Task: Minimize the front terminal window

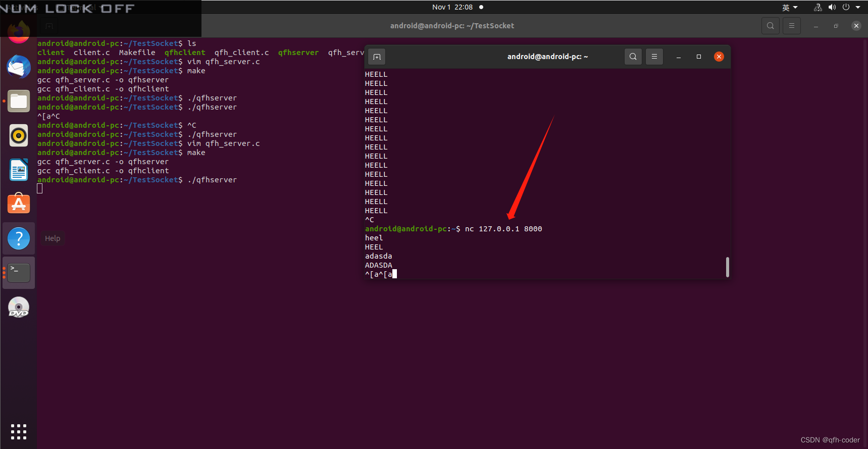Action: [679, 57]
